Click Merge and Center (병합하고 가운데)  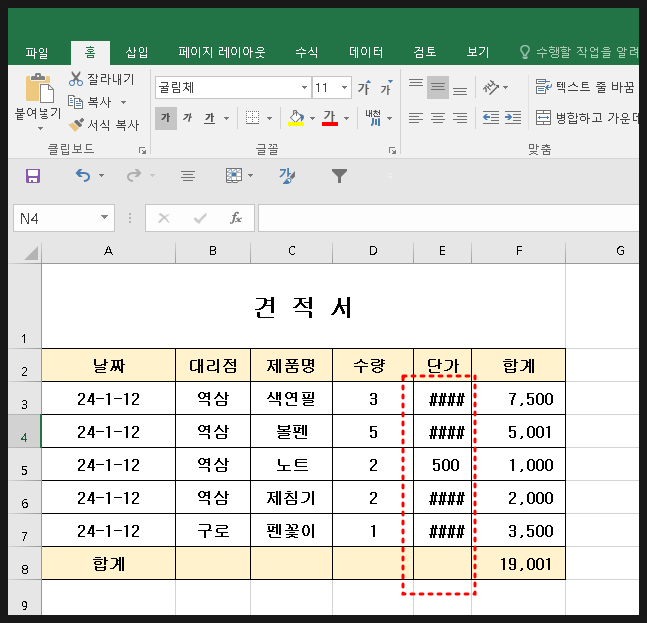587,118
